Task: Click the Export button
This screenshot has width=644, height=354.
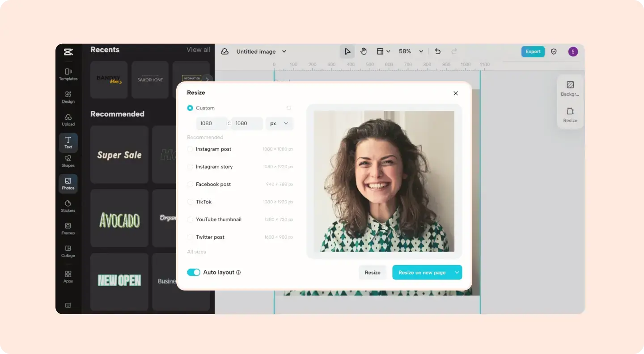Action: [533, 51]
